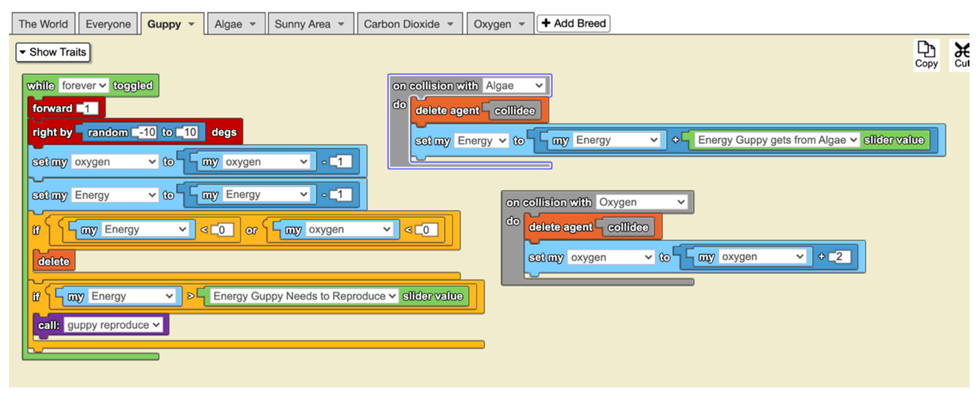Open 'Energy Guppy Needs to Reproduce' dropdown
The width and height of the screenshot is (980, 397).
pos(304,296)
